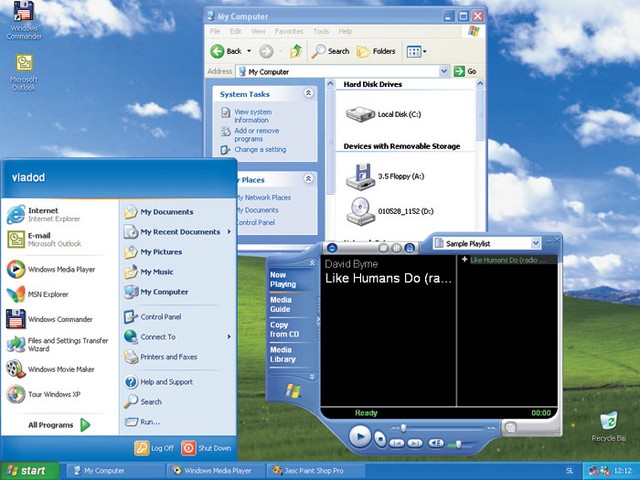The width and height of the screenshot is (640, 480).
Task: Open the Views dropdown in toolbar
Action: pos(416,52)
